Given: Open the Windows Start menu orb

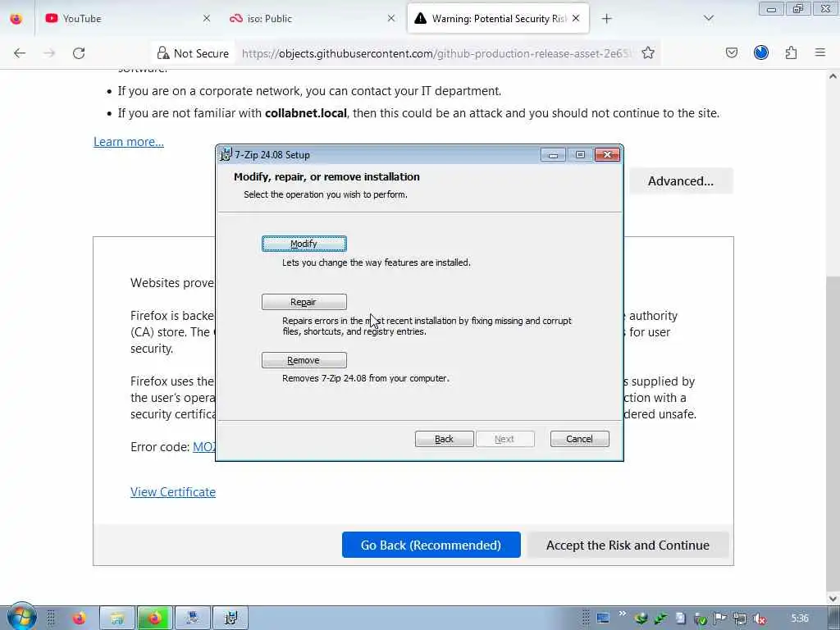Looking at the screenshot, I should click(x=22, y=617).
